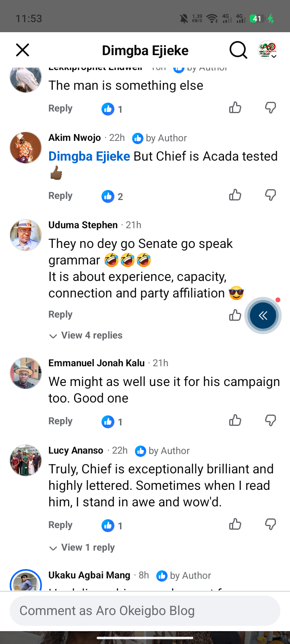Like Uduma Stephen's comment
Viewport: 290px width, 644px height.
pos(235,315)
